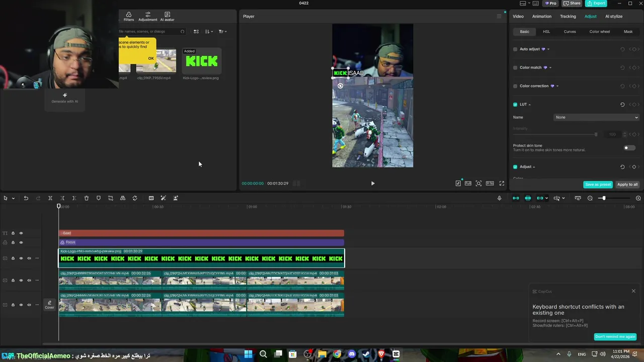
Task: Open the Curves sub-tab
Action: pos(570,32)
